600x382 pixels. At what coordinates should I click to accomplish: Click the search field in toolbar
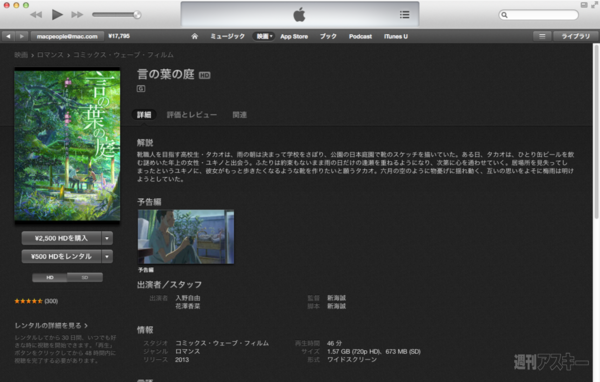coord(538,15)
